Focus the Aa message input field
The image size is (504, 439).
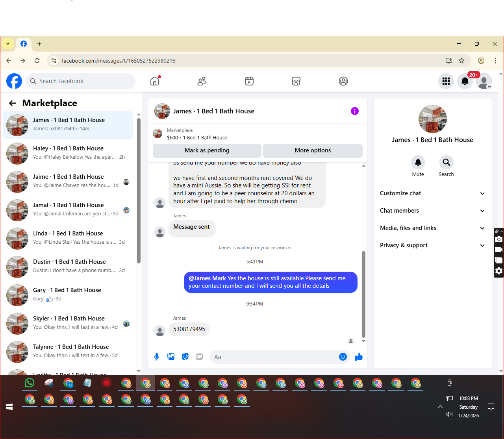274,357
